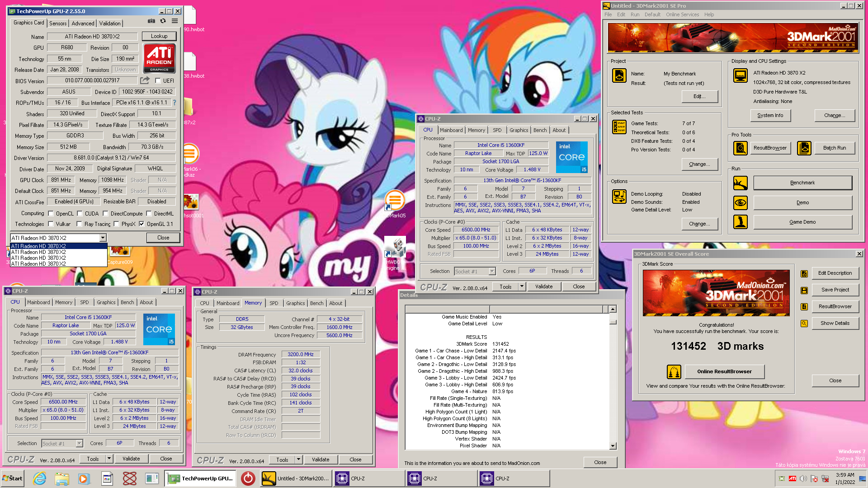
Task: Click Options settings icon in 3DMark
Action: pyautogui.click(x=619, y=197)
